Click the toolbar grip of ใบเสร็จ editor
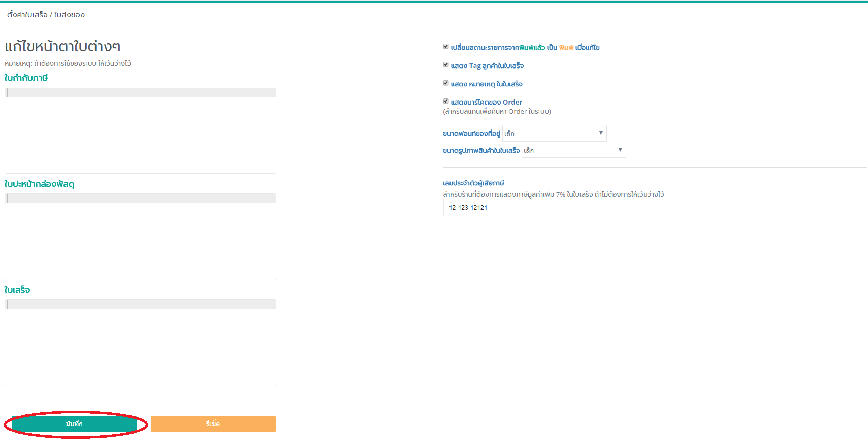 pyautogui.click(x=8, y=304)
